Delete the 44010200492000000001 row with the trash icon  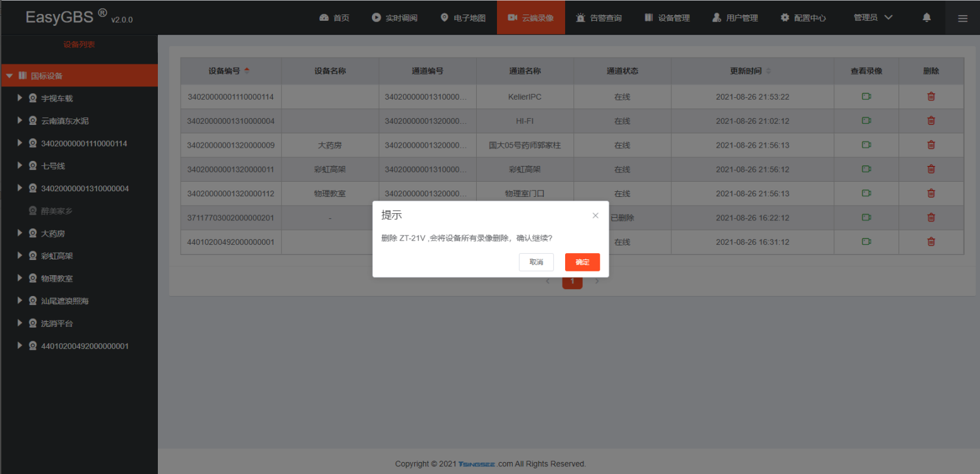(x=931, y=241)
